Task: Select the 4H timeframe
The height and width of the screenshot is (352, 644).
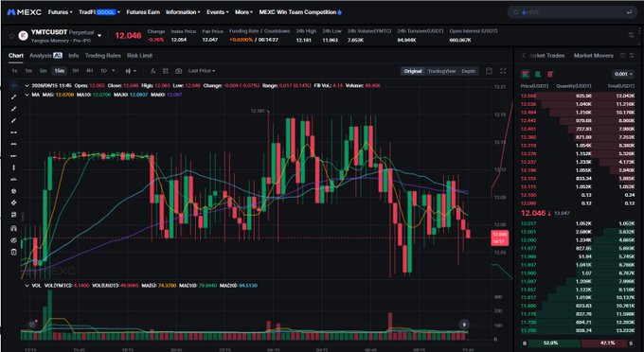Action: click(x=89, y=71)
